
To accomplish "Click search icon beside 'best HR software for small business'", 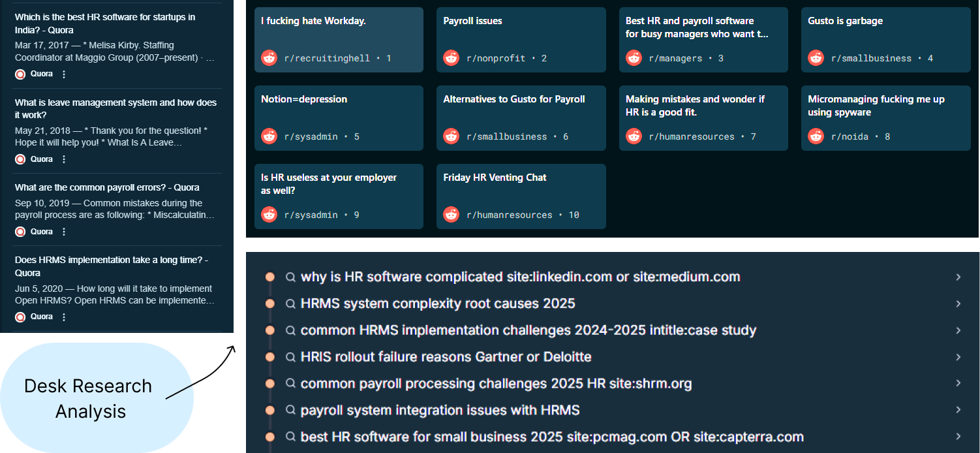I will click(x=291, y=437).
